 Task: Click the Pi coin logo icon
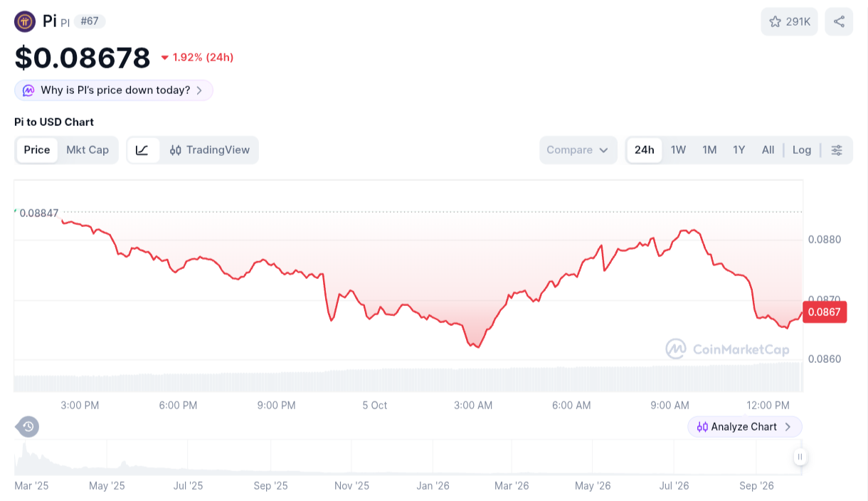coord(25,21)
